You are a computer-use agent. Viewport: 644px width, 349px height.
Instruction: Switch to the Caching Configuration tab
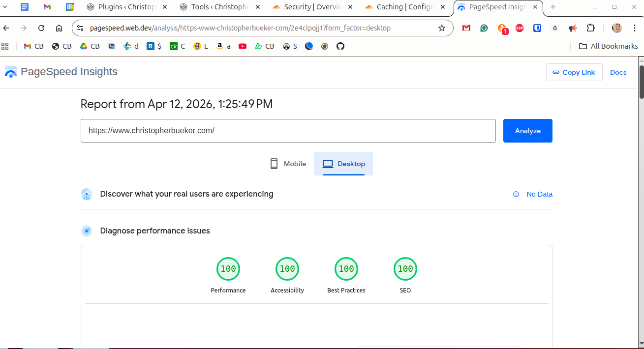click(x=402, y=7)
